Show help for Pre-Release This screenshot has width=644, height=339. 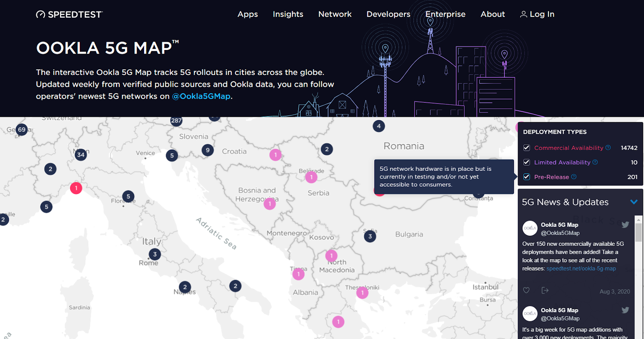[x=574, y=177]
